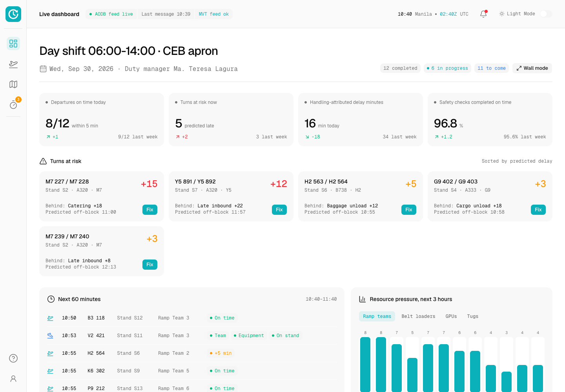Click the +5 min status on H2 564

pyautogui.click(x=221, y=353)
